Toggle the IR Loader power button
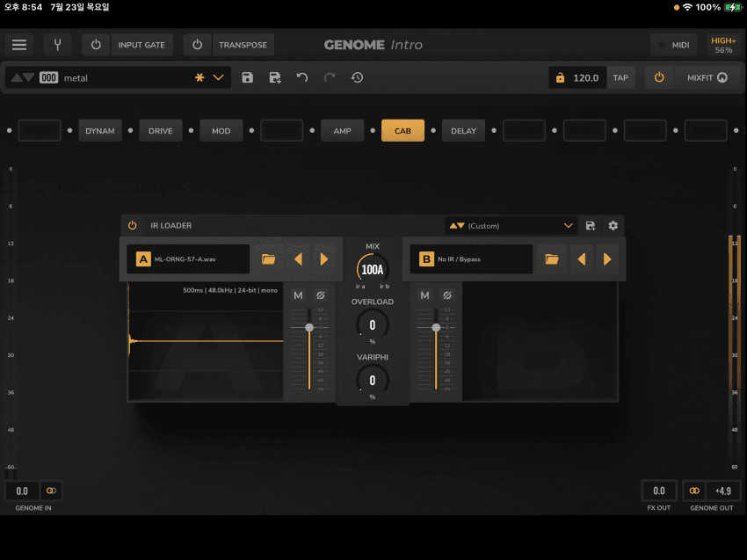Screen dimensions: 747x560 click(x=133, y=225)
